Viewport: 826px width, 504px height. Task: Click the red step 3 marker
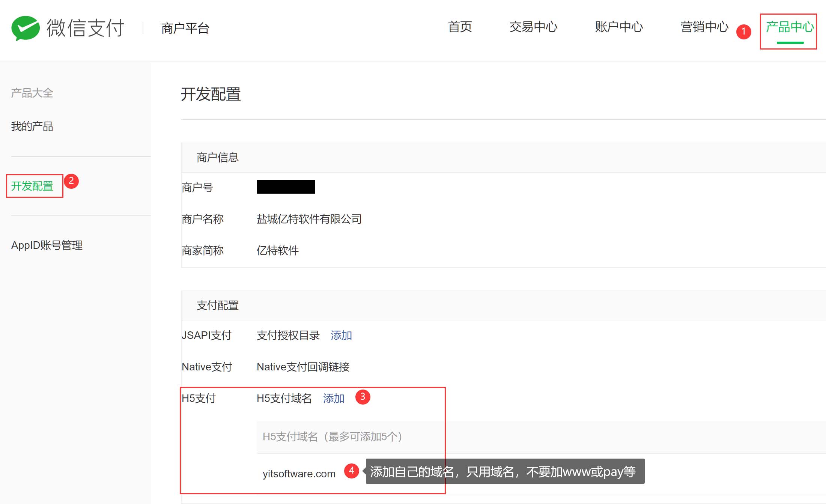(363, 397)
